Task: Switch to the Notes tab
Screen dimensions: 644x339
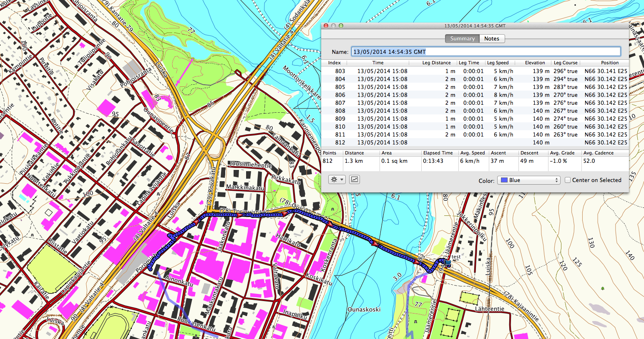Action: (492, 38)
